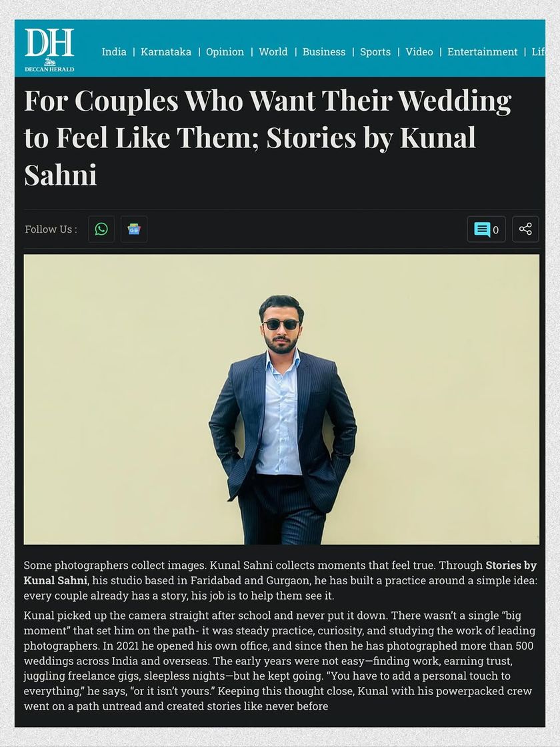Select the Opinion menu item

(225, 52)
